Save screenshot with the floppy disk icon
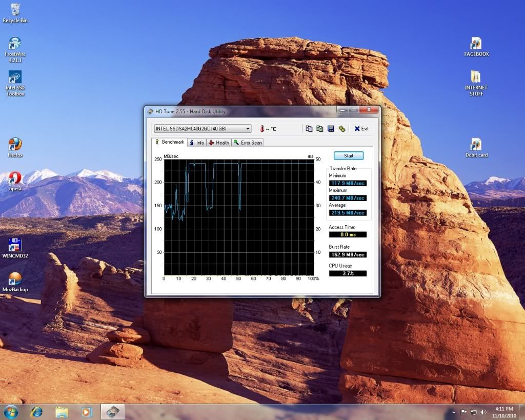This screenshot has height=420, width=525. pos(331,129)
